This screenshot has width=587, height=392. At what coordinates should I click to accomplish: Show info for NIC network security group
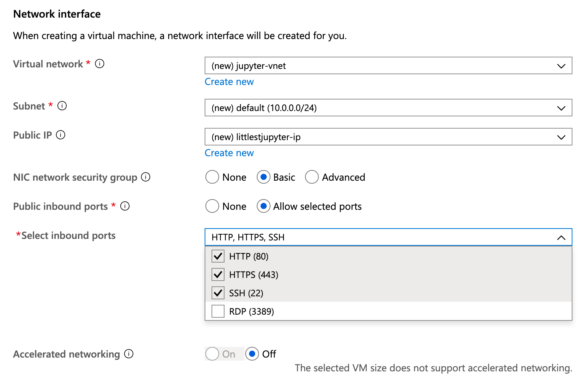[146, 177]
